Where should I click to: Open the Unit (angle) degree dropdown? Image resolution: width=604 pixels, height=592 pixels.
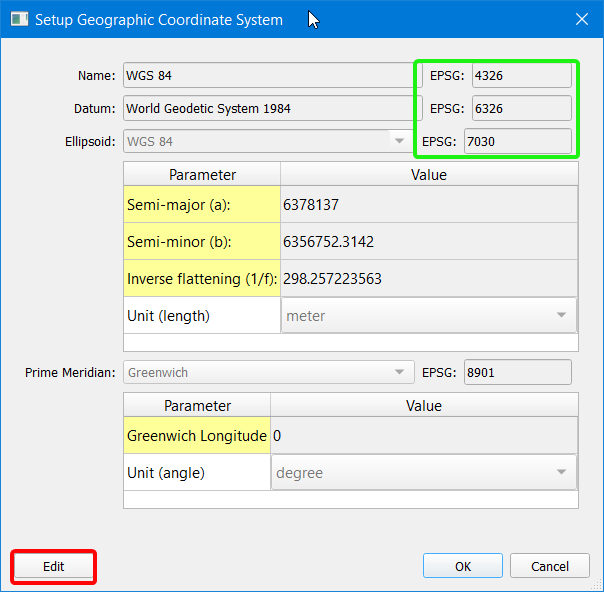[422, 473]
